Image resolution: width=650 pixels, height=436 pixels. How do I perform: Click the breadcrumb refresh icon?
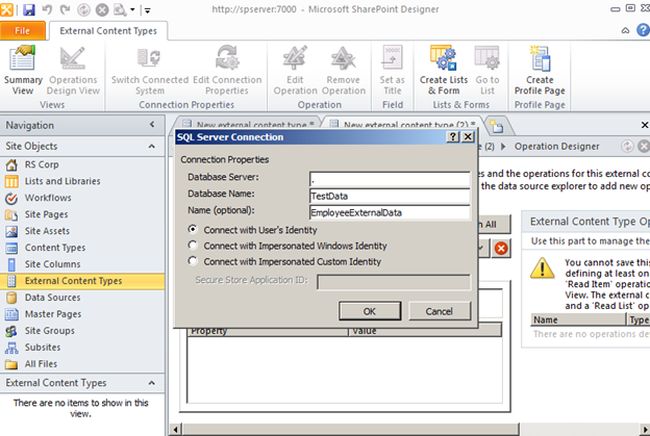pyautogui.click(x=627, y=146)
